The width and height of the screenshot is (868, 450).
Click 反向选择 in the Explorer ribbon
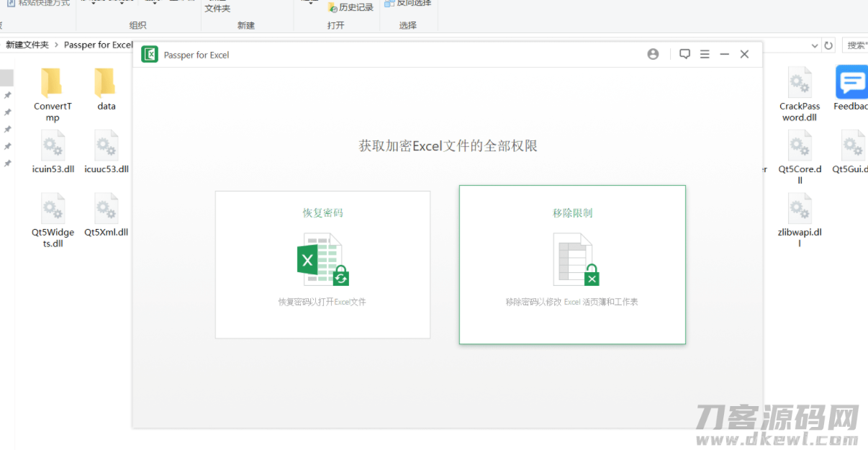(408, 4)
